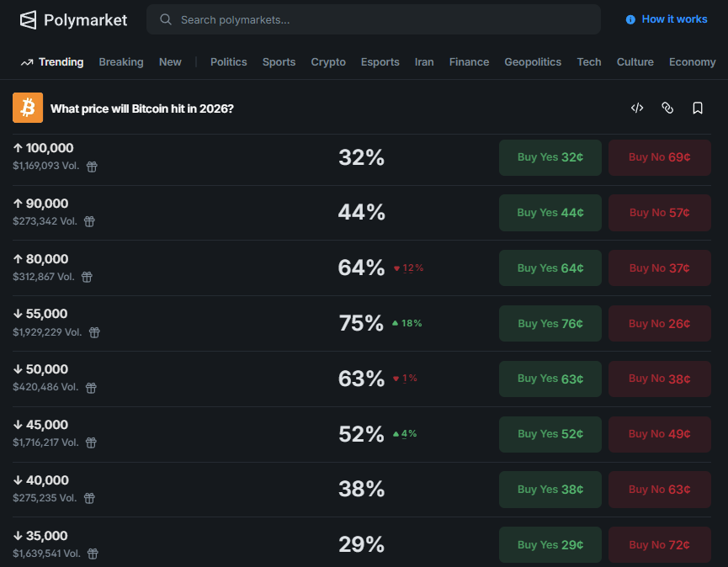Image resolution: width=728 pixels, height=567 pixels.
Task: Open the How it works link
Action: click(674, 19)
